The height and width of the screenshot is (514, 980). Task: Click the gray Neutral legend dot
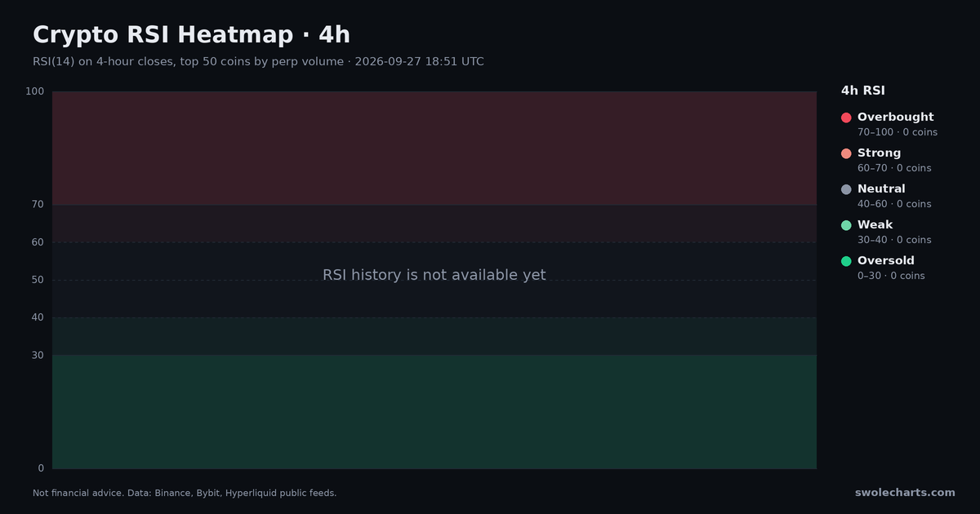click(846, 189)
